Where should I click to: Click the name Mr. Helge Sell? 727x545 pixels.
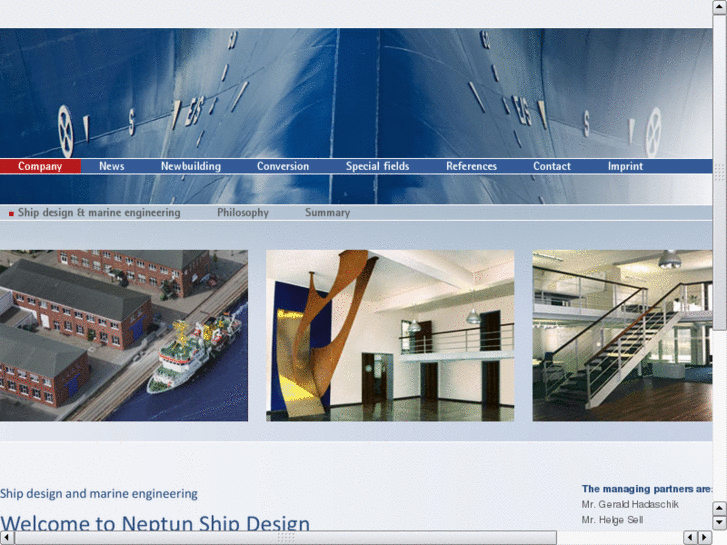click(x=612, y=520)
